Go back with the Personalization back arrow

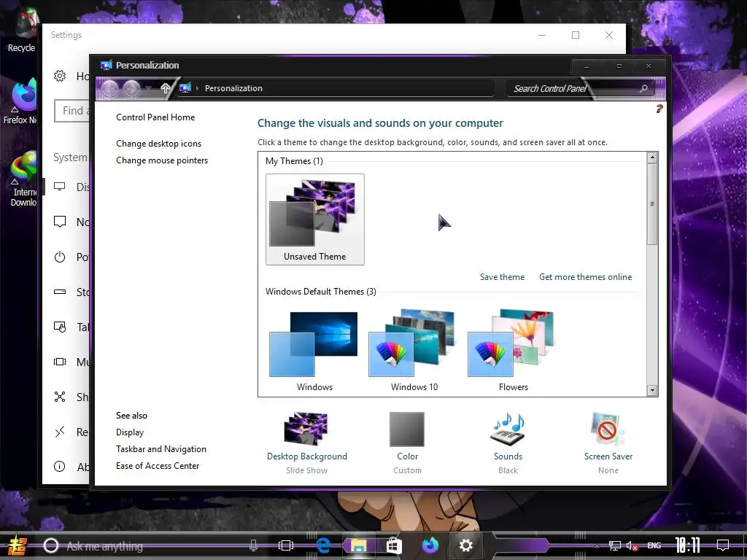(x=110, y=88)
